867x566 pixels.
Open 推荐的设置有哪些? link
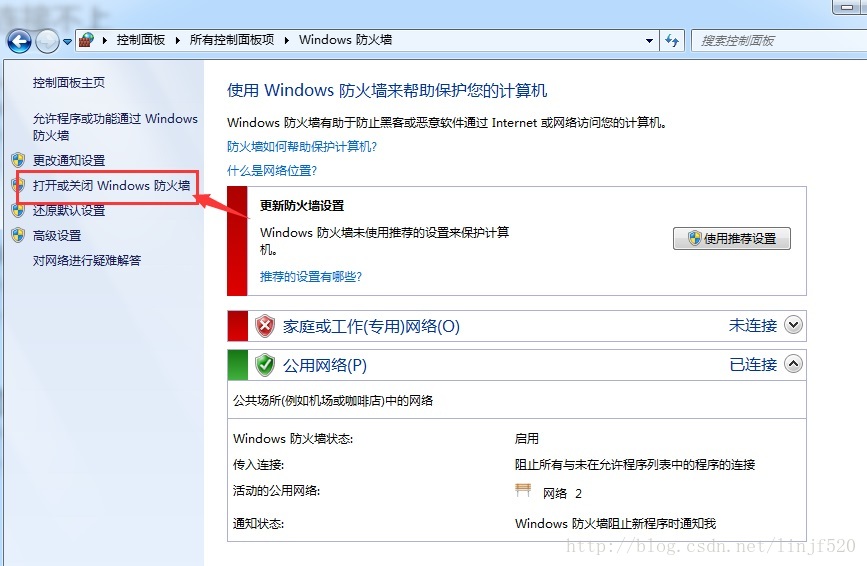(x=311, y=276)
